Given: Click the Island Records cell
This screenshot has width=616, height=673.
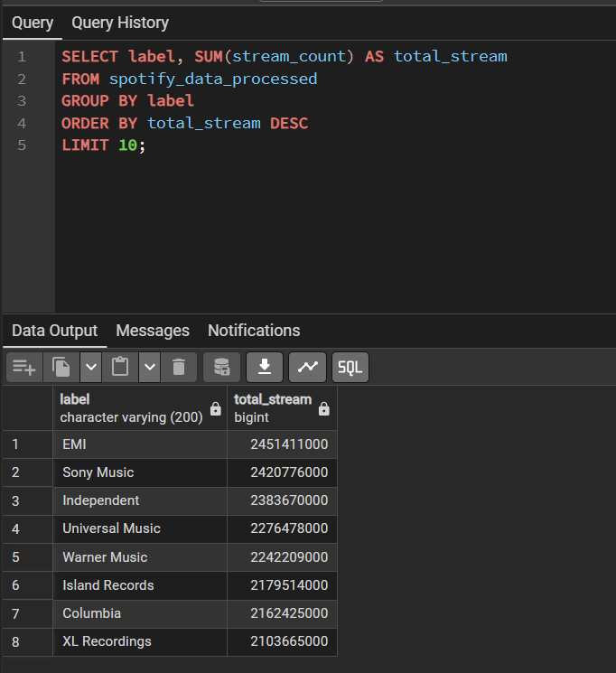Looking at the screenshot, I should click(x=140, y=585).
